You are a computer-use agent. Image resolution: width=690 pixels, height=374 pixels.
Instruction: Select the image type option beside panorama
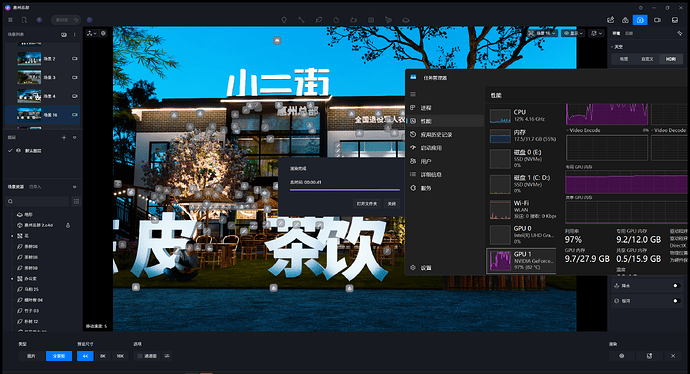click(31, 356)
